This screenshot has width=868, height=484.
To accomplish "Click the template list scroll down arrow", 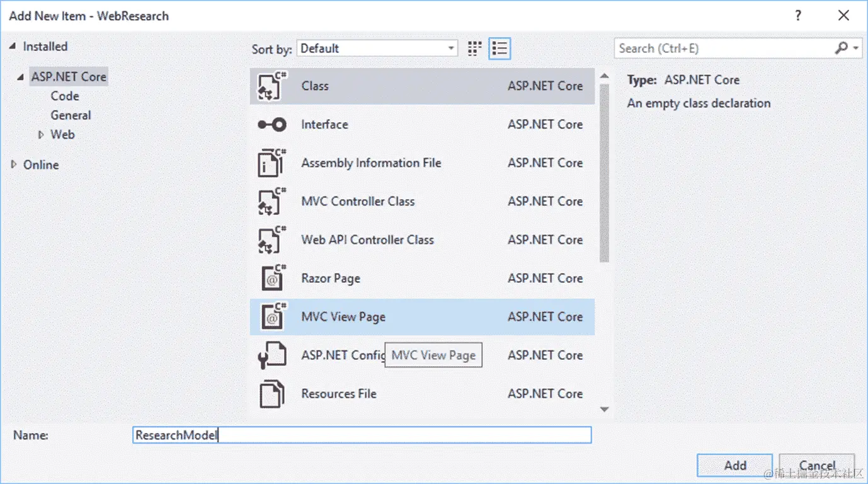I will pyautogui.click(x=605, y=410).
